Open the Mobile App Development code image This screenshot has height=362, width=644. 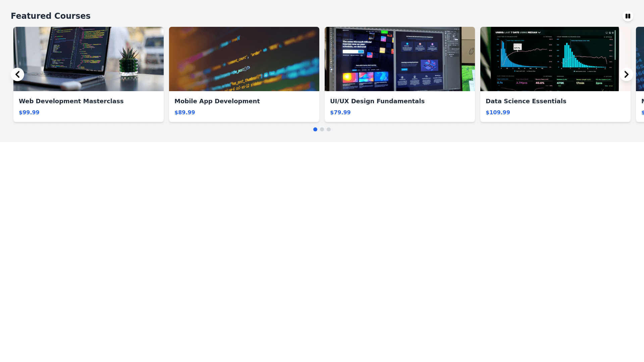click(x=244, y=59)
